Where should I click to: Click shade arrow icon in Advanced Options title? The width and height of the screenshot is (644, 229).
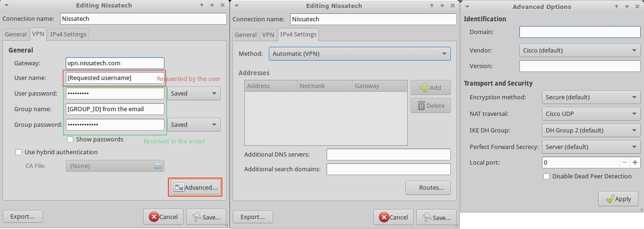click(617, 7)
